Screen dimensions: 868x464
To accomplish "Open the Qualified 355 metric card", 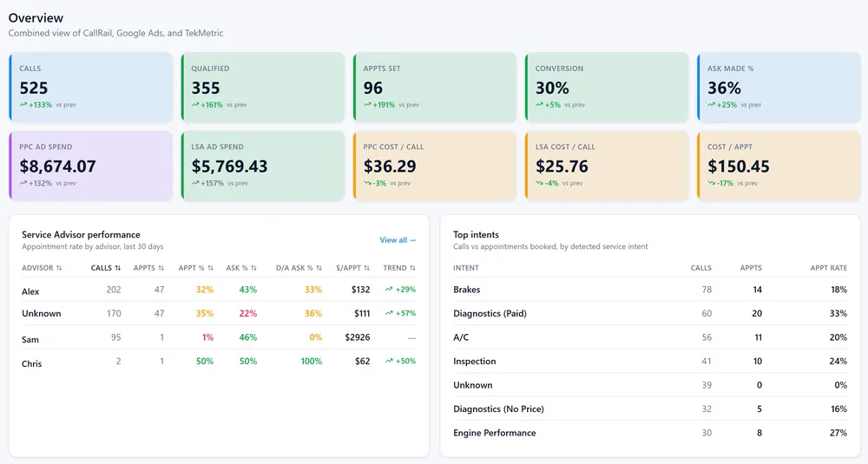I will [263, 87].
